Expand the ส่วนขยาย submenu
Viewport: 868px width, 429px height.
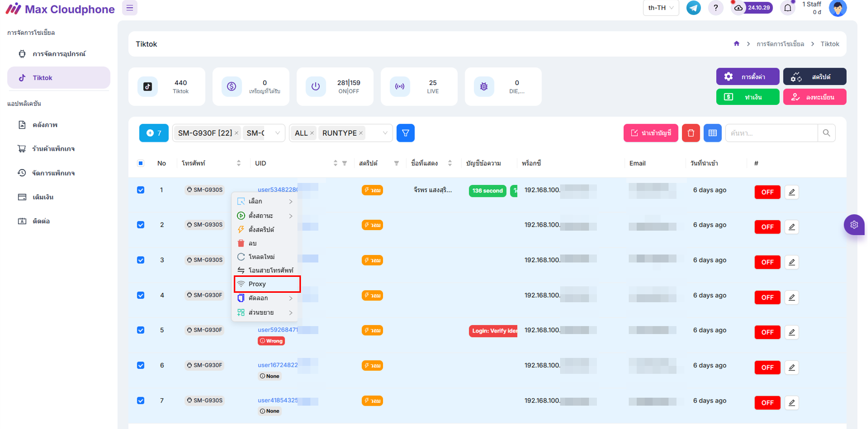click(x=266, y=313)
